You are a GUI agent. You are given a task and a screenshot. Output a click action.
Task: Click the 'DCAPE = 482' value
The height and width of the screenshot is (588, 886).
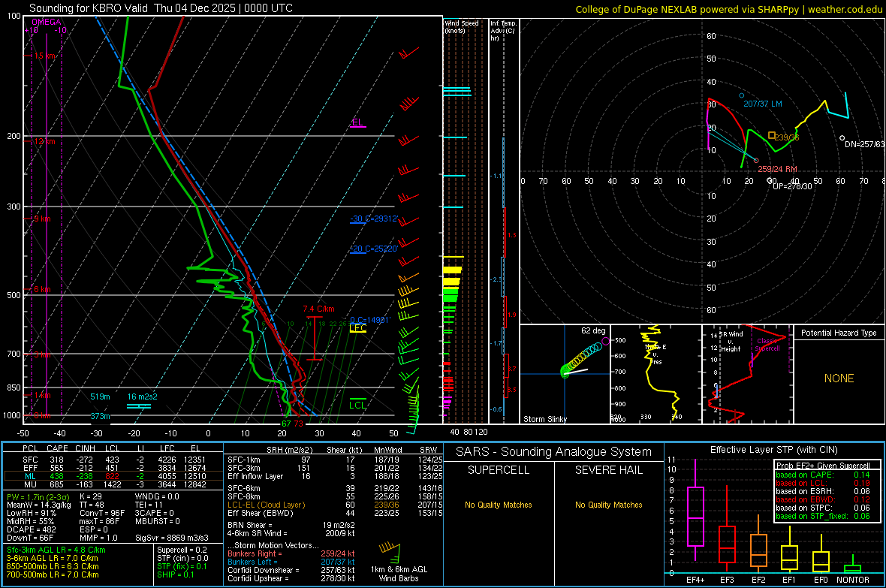click(31, 529)
